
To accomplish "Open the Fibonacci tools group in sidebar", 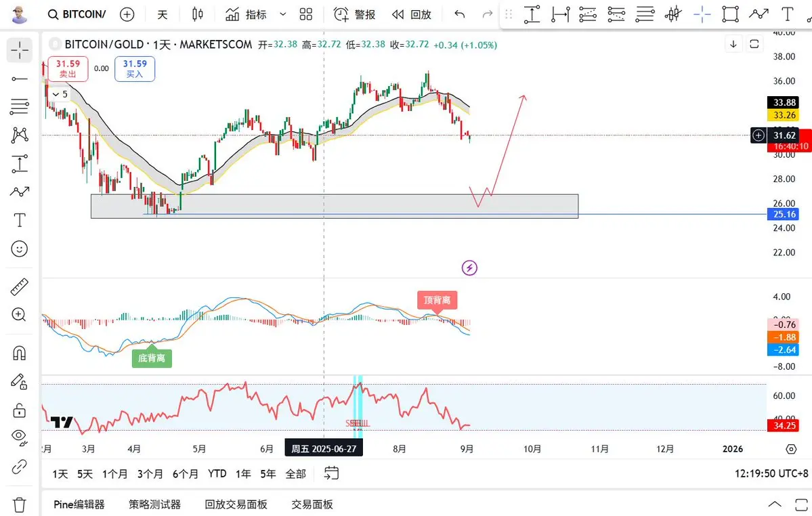I will pyautogui.click(x=20, y=106).
